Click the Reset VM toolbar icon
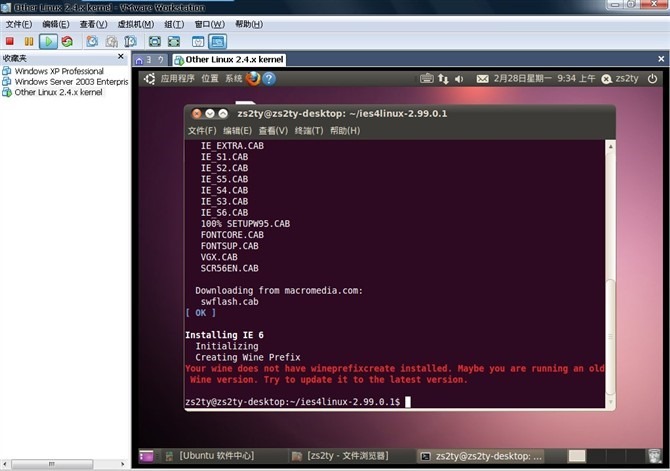670x471 pixels. [x=67, y=41]
